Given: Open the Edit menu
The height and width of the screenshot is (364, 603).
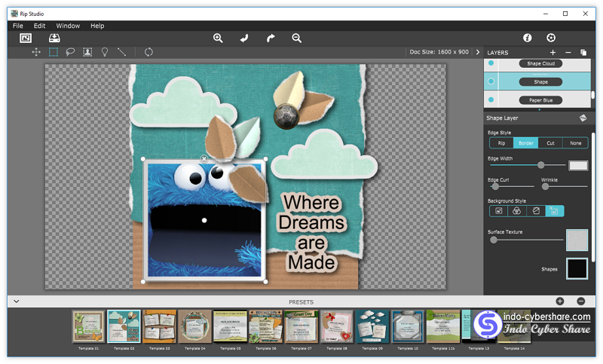Looking at the screenshot, I should [39, 26].
